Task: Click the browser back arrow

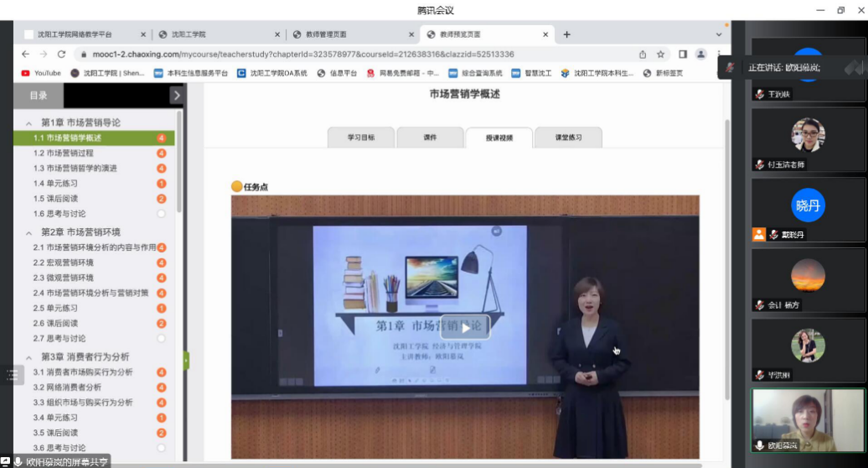Action: tap(25, 54)
